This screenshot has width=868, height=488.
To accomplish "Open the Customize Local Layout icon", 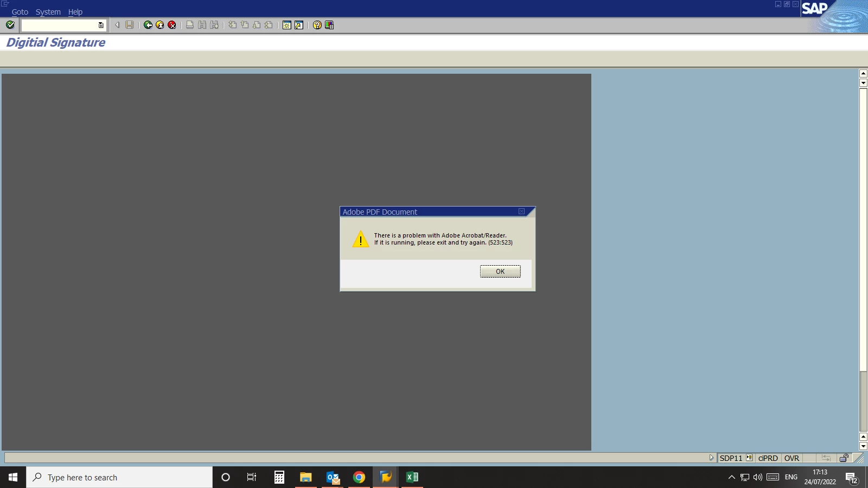I will (329, 25).
